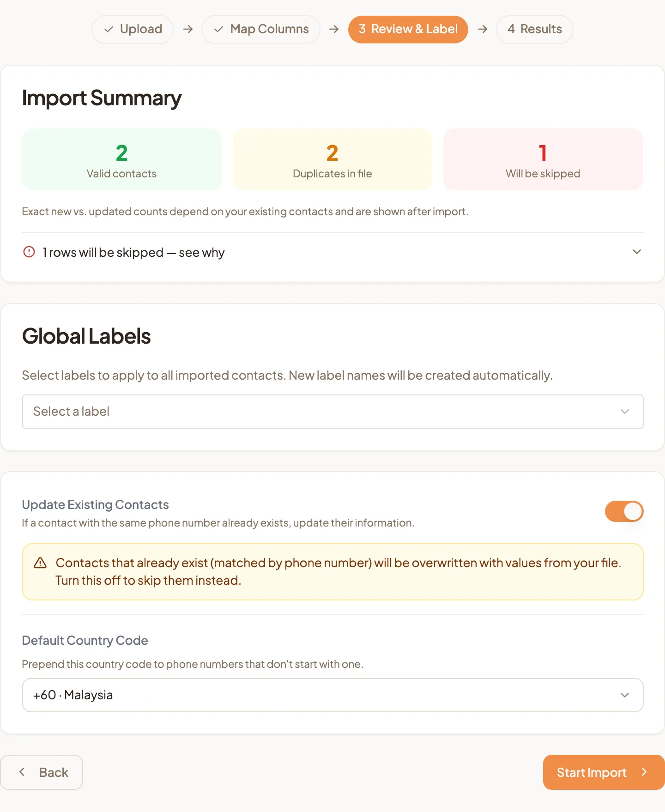
Task: Click '1 rows will be skipped — see why'
Action: tap(133, 253)
